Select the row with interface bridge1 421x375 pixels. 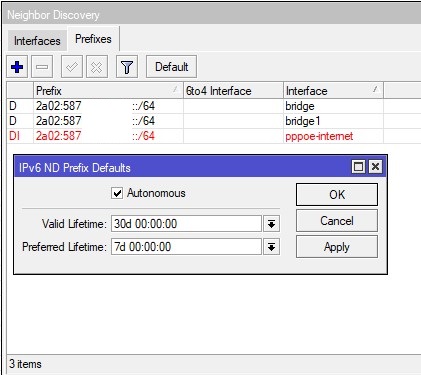pyautogui.click(x=213, y=121)
